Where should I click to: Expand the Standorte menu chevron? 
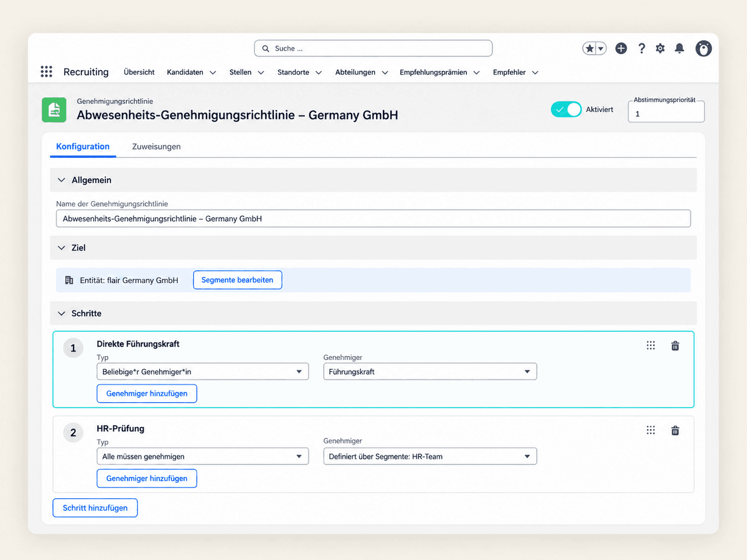[319, 73]
